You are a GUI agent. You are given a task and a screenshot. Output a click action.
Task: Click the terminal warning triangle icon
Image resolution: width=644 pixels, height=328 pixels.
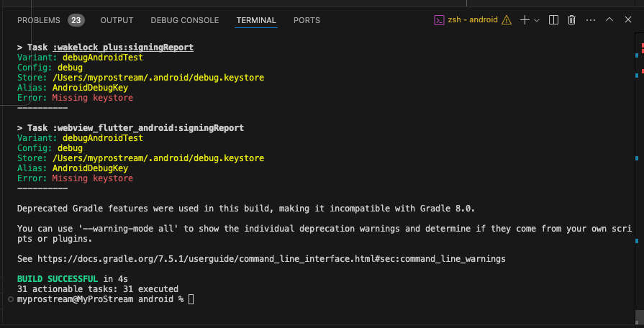(507, 20)
